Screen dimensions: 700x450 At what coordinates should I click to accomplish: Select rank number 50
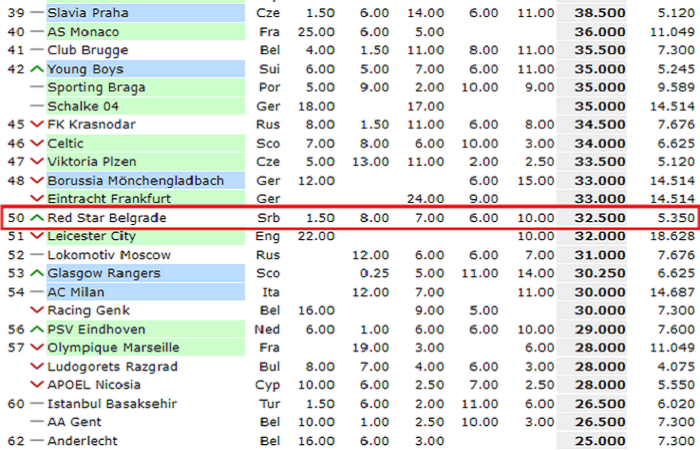click(16, 218)
